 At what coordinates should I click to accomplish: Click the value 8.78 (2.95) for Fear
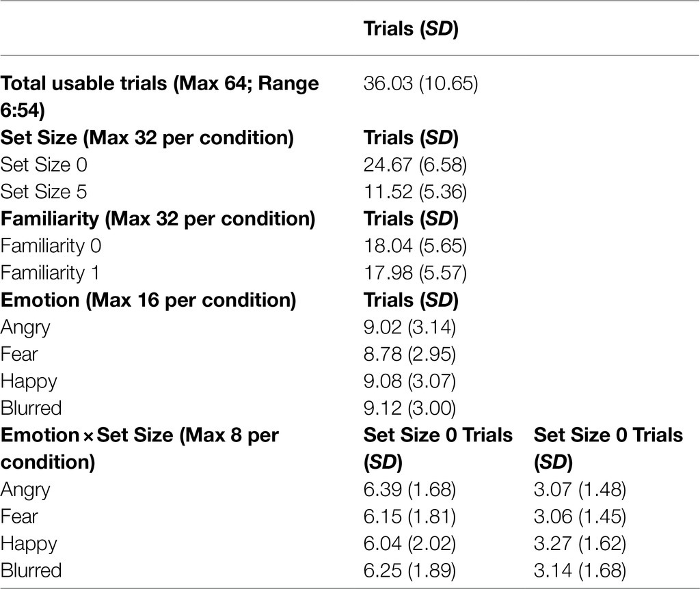pos(410,355)
